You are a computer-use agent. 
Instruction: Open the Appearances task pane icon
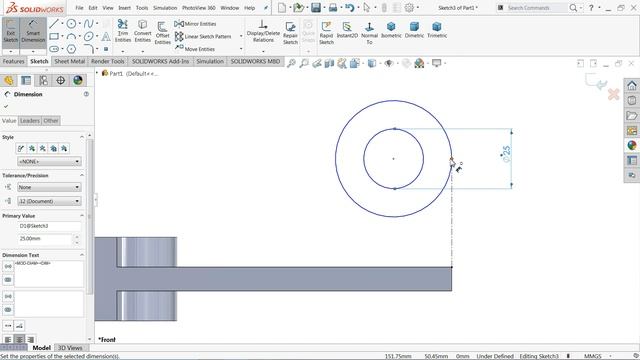tap(632, 145)
